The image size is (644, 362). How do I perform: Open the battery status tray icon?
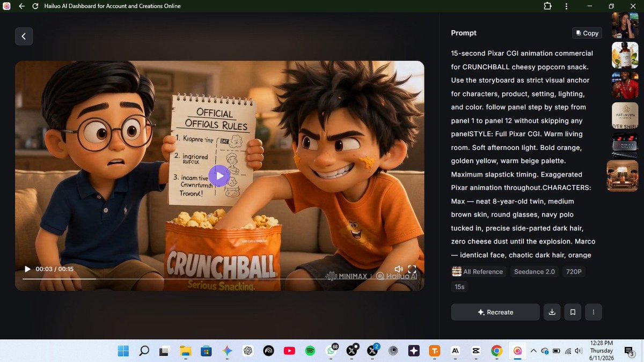tap(557, 351)
